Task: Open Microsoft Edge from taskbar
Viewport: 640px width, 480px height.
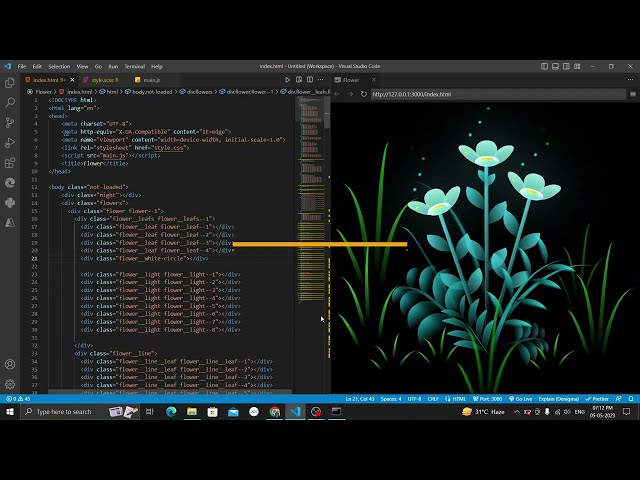Action: (171, 412)
